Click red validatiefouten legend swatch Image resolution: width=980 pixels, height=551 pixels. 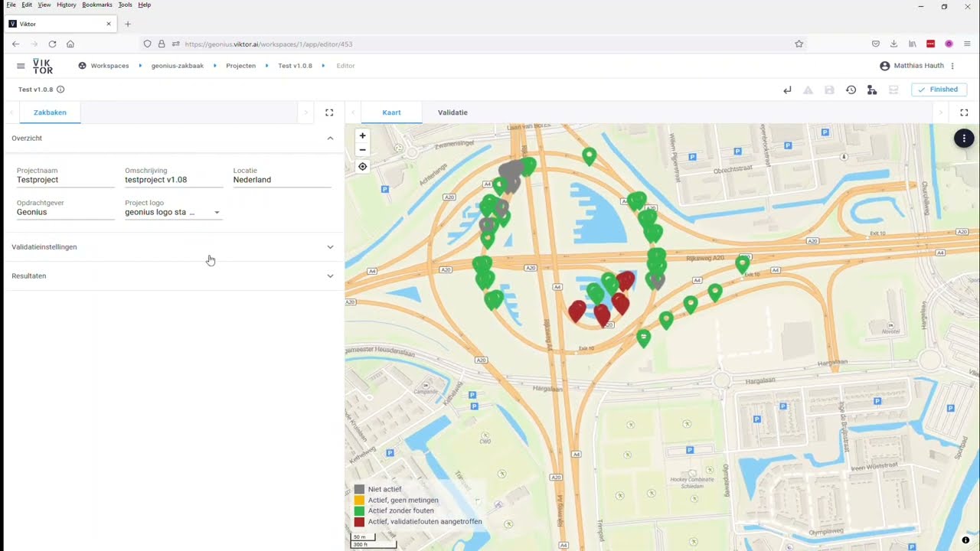pyautogui.click(x=359, y=522)
